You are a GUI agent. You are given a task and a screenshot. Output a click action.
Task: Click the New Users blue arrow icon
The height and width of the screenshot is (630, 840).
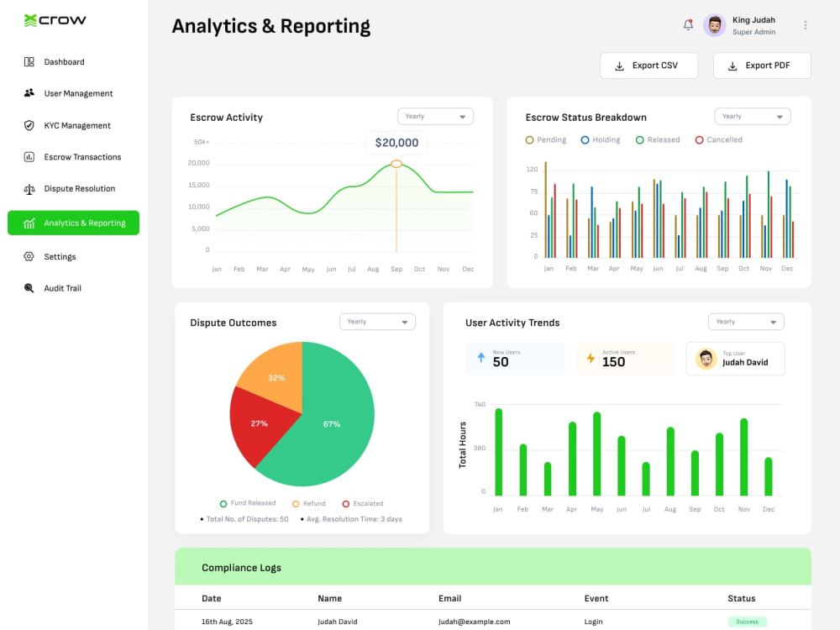(x=481, y=358)
